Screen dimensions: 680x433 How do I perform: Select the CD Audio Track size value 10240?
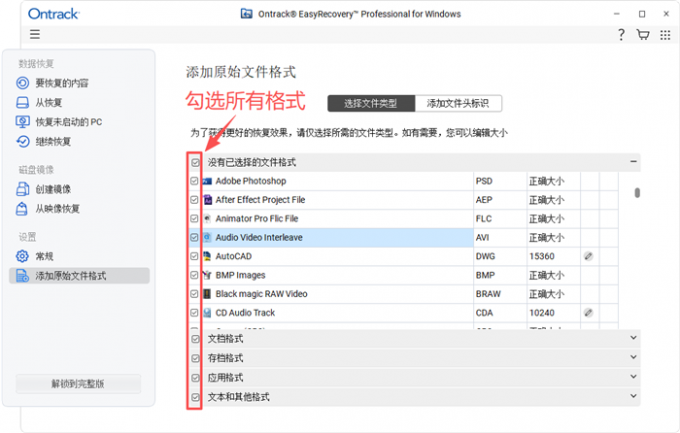(x=542, y=313)
